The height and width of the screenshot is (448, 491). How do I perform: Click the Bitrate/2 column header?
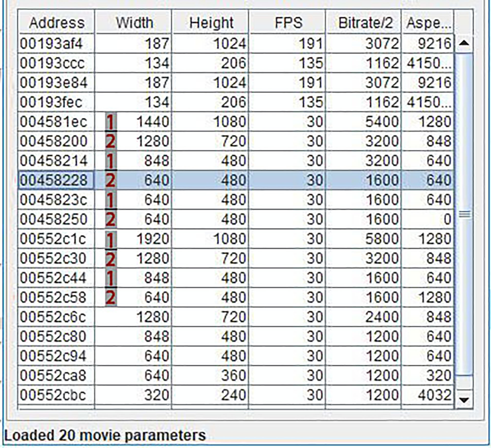pos(365,23)
